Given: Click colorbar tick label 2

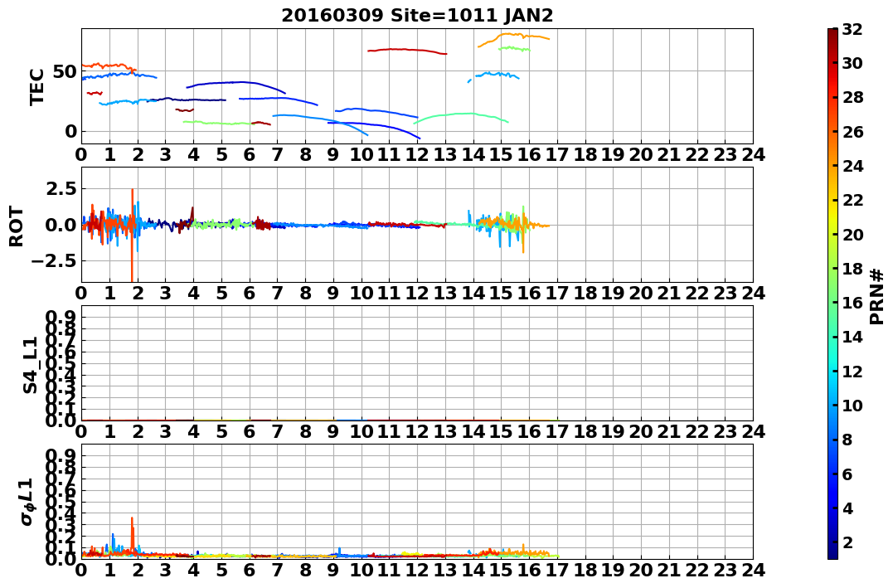Looking at the screenshot, I should click(x=847, y=542).
